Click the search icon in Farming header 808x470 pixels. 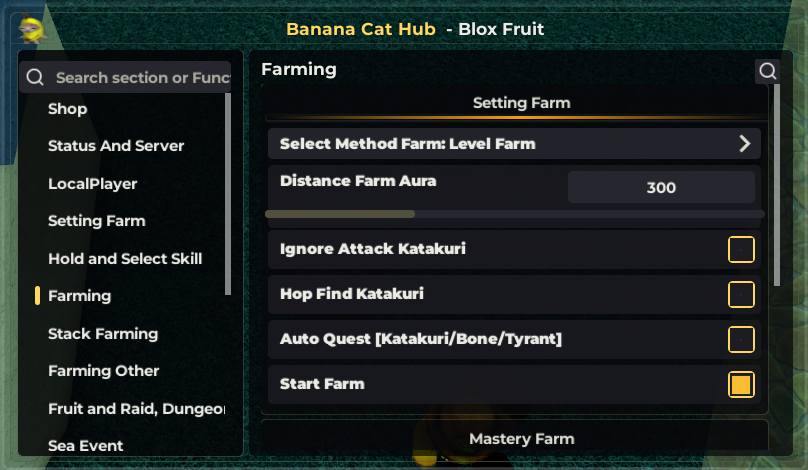point(768,71)
